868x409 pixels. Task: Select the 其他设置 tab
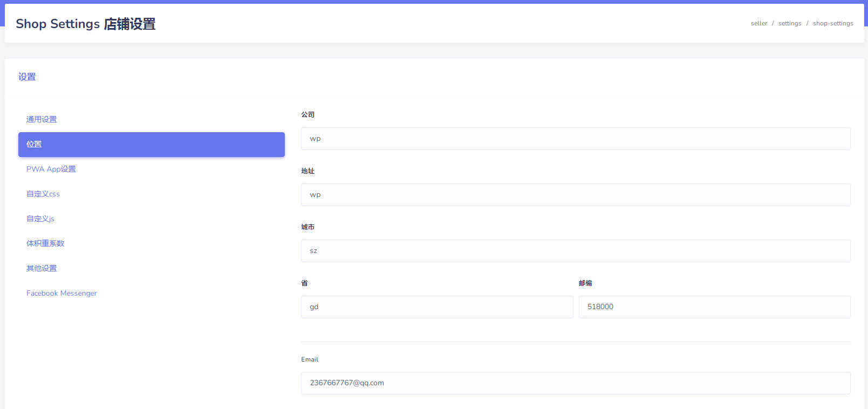[x=42, y=268]
